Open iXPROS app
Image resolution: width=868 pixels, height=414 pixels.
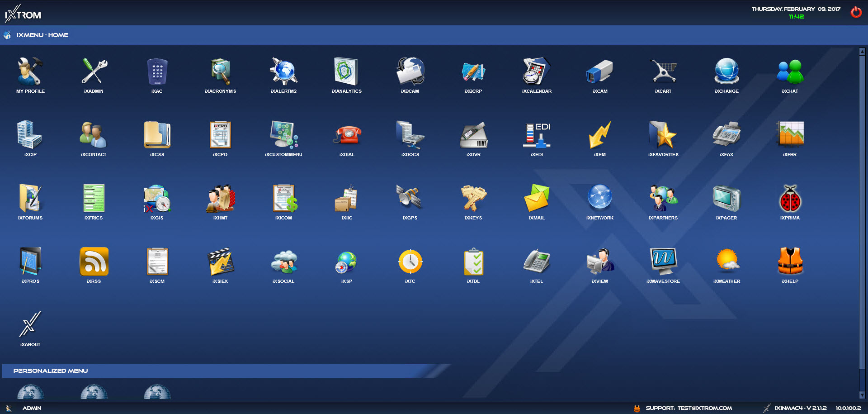tap(30, 262)
